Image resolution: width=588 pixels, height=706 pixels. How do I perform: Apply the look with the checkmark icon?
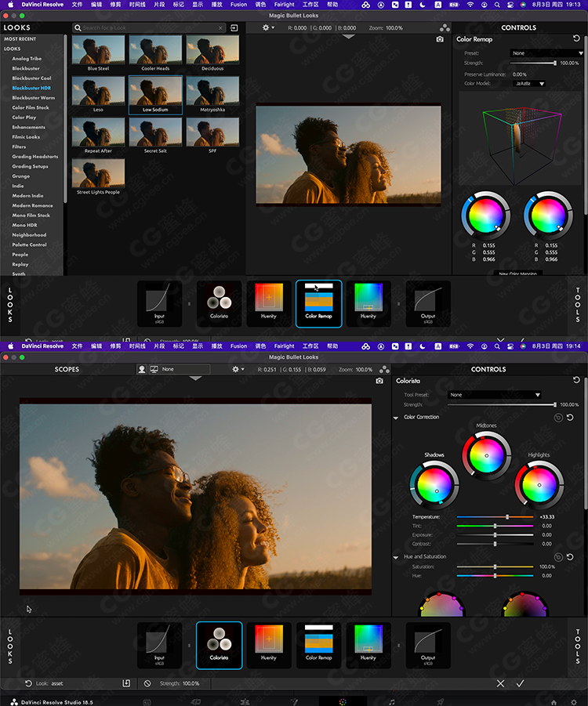(x=521, y=683)
